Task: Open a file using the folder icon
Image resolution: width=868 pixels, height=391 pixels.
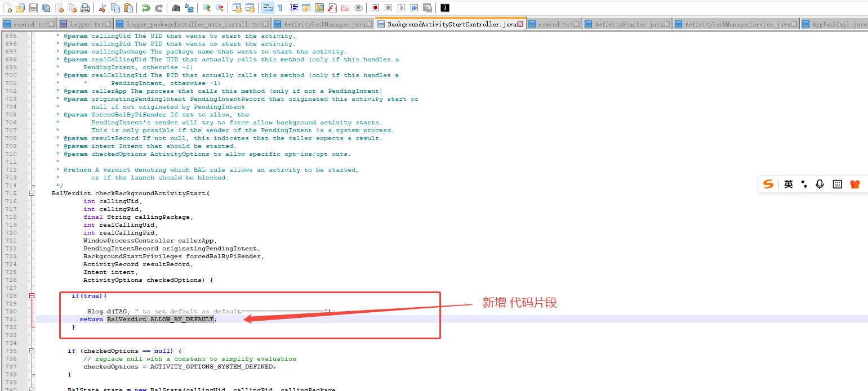Action: [20, 8]
